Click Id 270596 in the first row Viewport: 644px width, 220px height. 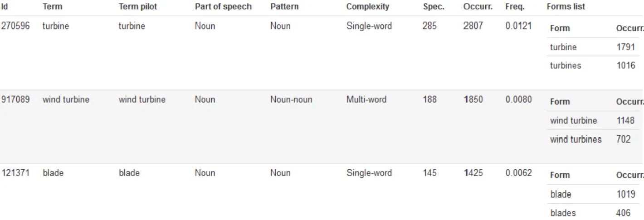point(15,26)
